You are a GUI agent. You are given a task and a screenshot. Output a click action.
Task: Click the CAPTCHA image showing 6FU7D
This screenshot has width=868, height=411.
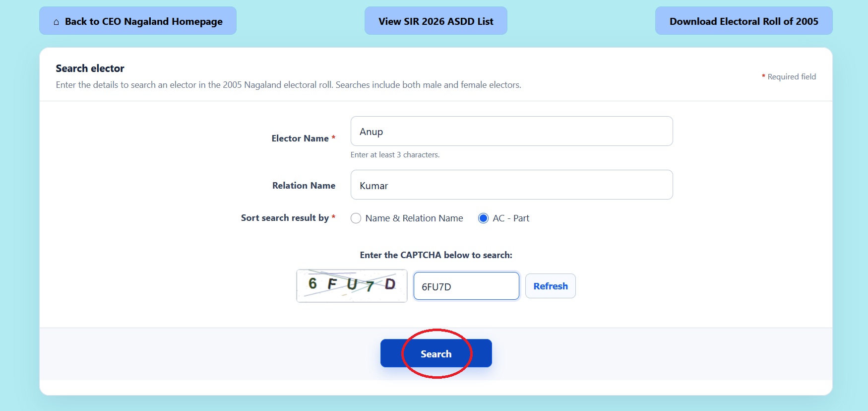point(352,286)
